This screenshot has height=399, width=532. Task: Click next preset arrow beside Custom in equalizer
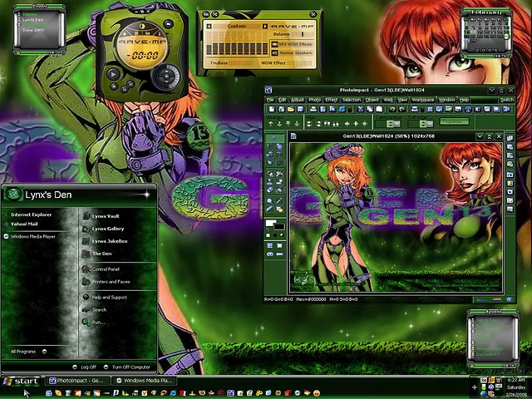tap(264, 26)
